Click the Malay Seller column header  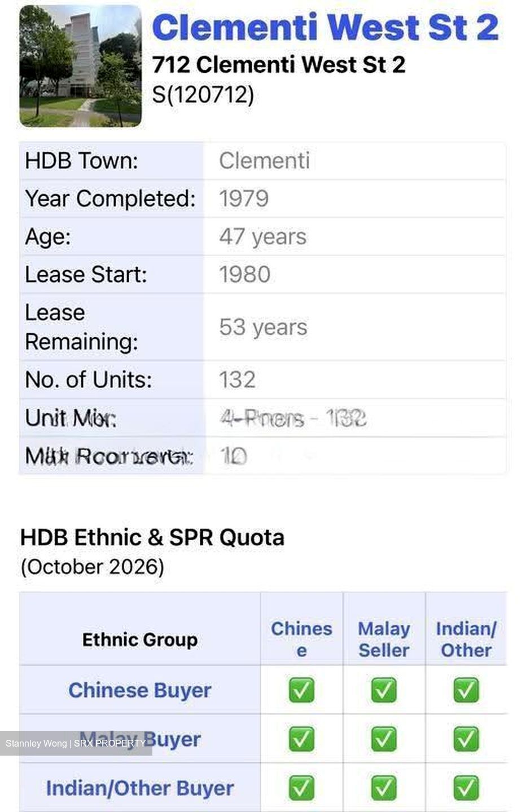coord(384,639)
